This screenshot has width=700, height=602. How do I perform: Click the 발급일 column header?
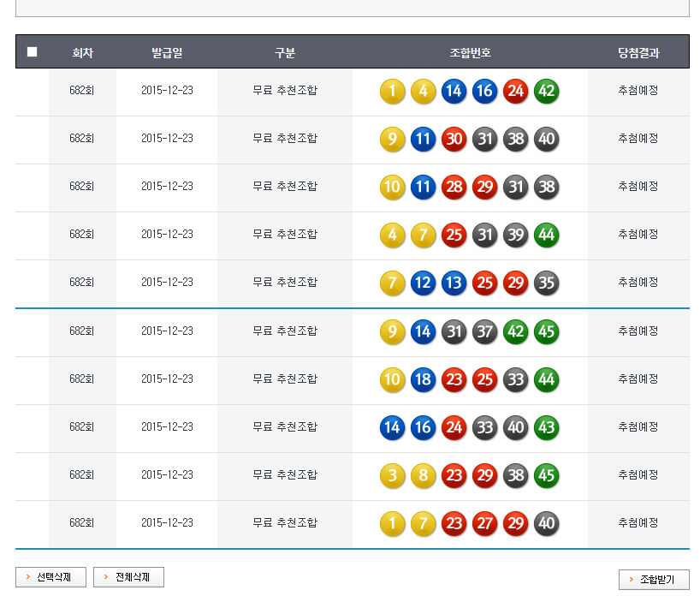(x=167, y=53)
